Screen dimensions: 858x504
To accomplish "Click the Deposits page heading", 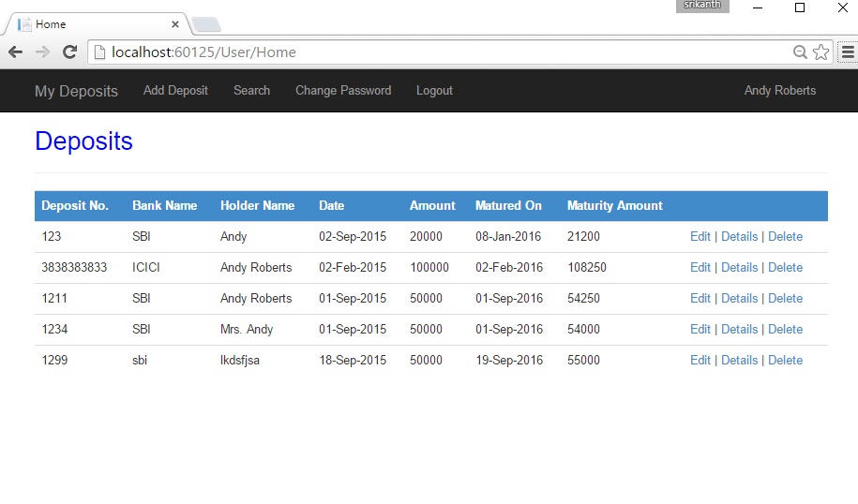I will (x=83, y=141).
